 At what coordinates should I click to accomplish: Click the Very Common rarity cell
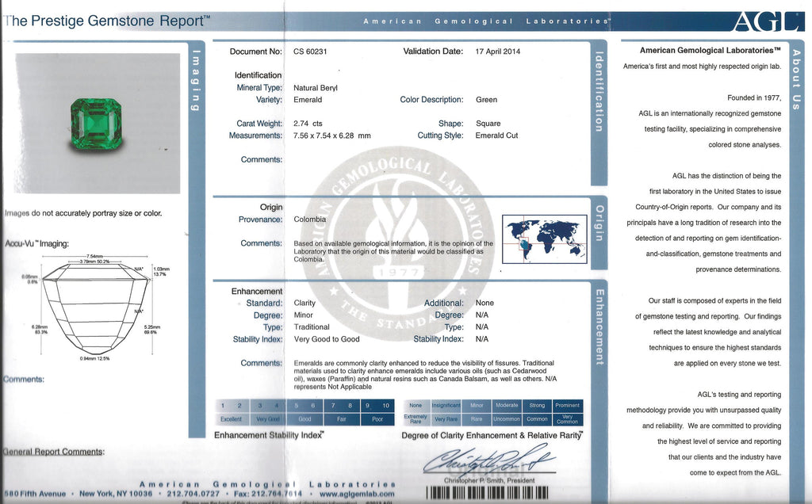[567, 418]
